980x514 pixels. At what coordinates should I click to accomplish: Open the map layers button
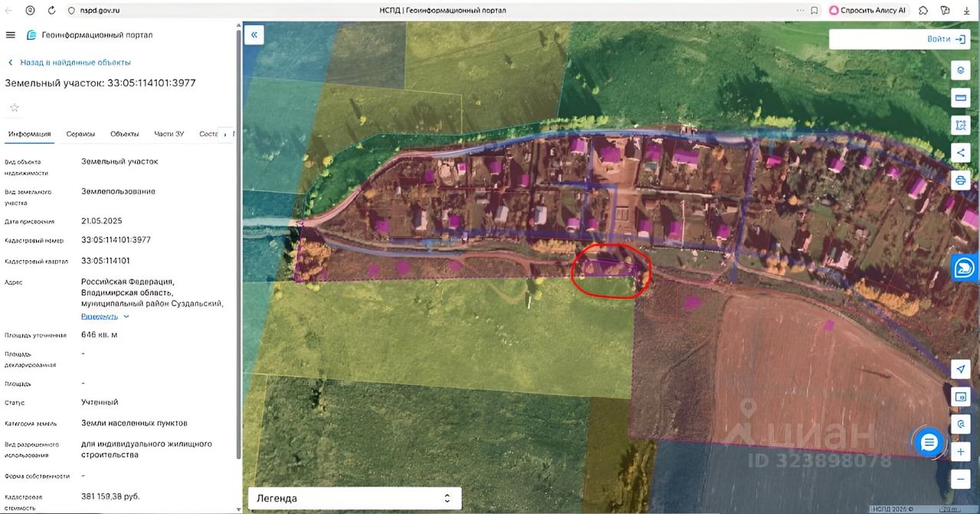(x=960, y=70)
